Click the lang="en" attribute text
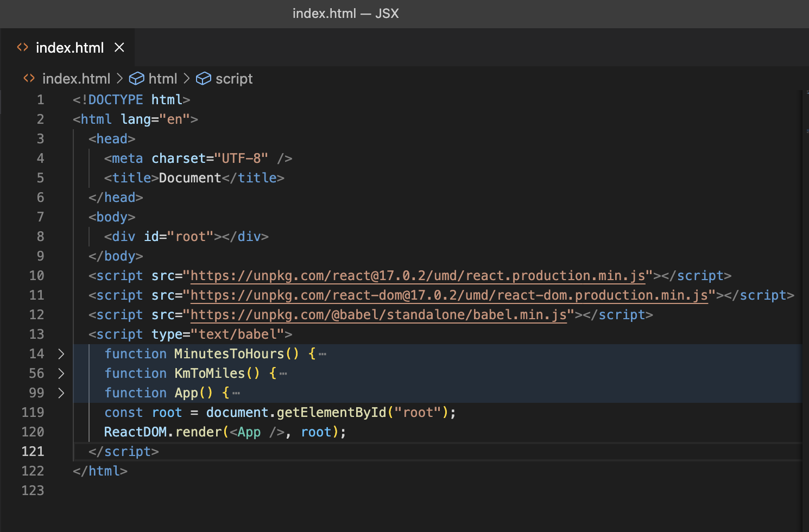The width and height of the screenshot is (809, 532). tap(155, 119)
